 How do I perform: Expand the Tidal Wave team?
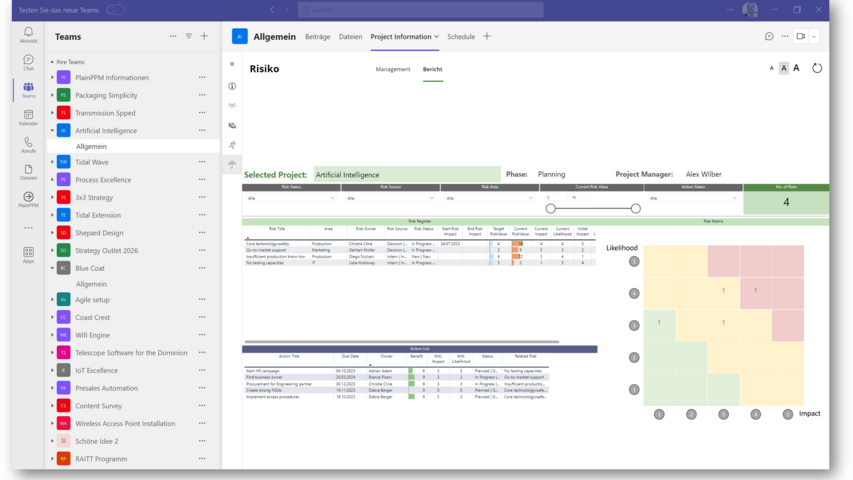point(52,162)
